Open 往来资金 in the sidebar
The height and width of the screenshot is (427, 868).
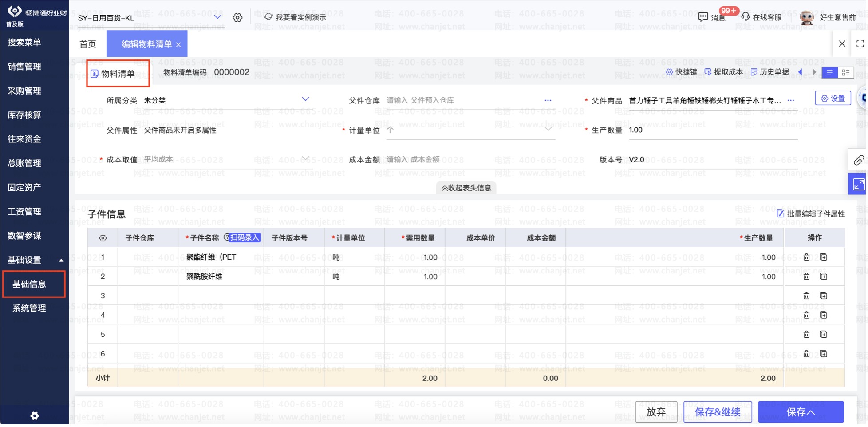point(24,139)
